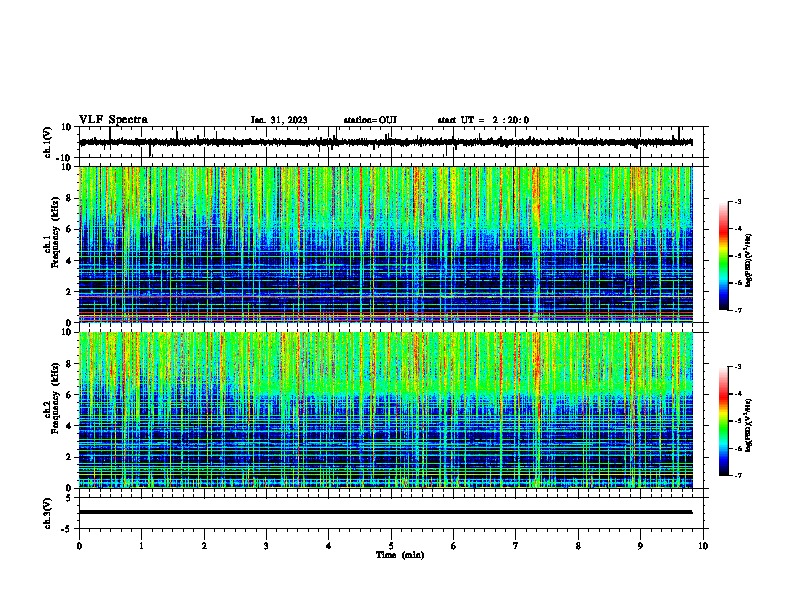Click the "ch.1(V)" waveform axis label

(48, 142)
